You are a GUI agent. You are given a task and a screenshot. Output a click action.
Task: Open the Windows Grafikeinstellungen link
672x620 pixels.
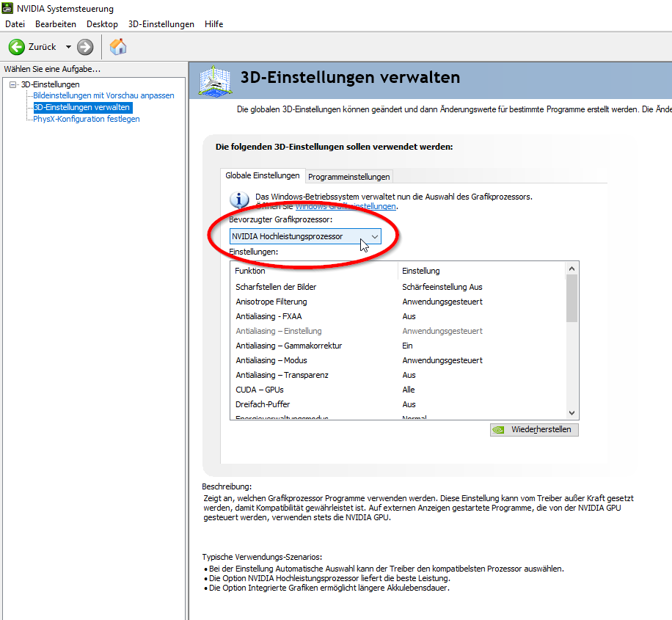click(x=346, y=206)
